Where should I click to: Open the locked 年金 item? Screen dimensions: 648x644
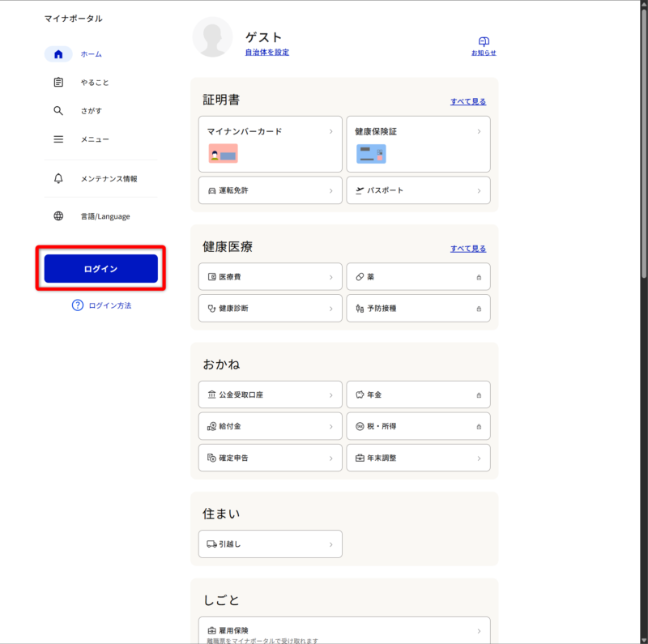[418, 395]
